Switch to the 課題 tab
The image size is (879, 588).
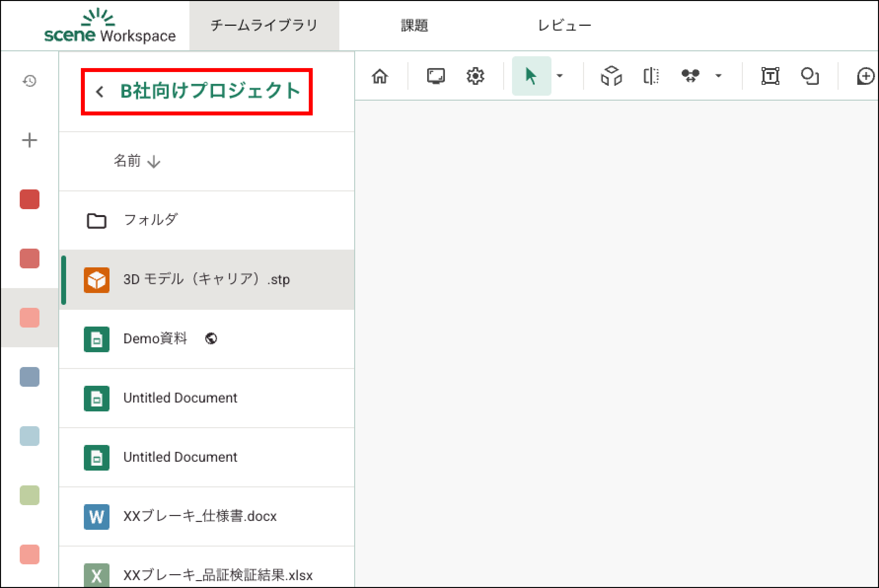[414, 26]
